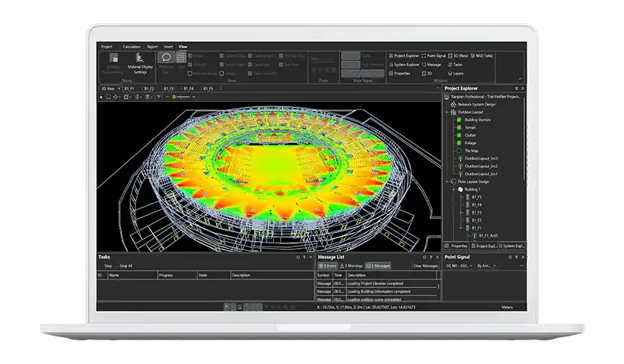Open the Message window from ribbon
The height and width of the screenshot is (364, 624).
[x=431, y=65]
